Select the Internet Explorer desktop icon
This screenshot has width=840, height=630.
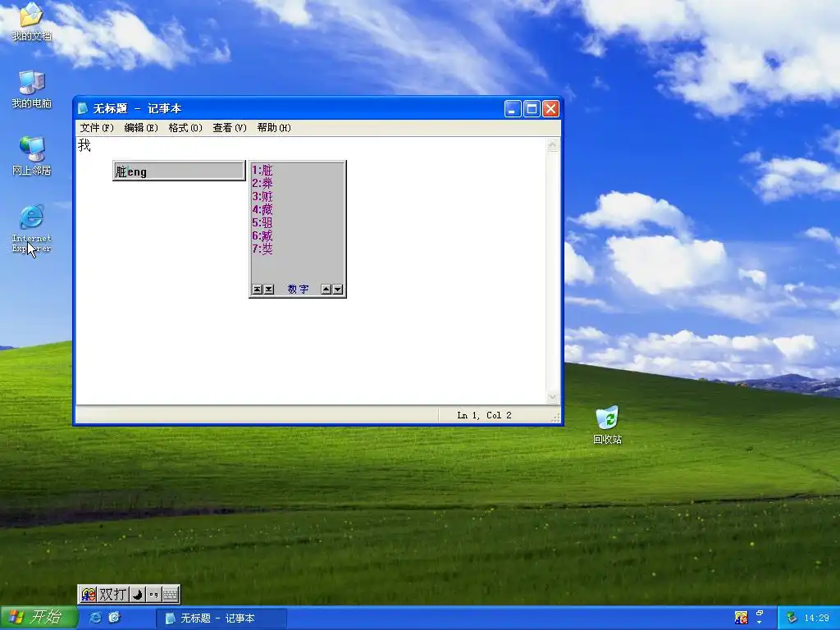pyautogui.click(x=31, y=228)
